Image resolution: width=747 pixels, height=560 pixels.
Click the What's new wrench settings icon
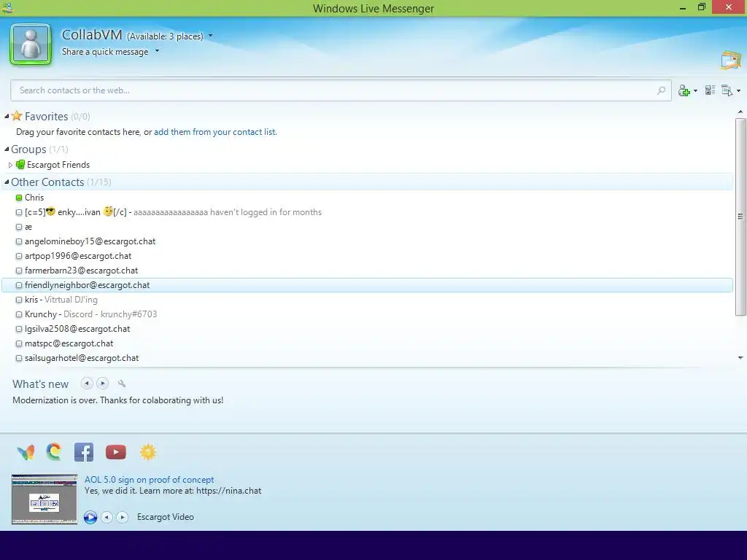coord(122,384)
